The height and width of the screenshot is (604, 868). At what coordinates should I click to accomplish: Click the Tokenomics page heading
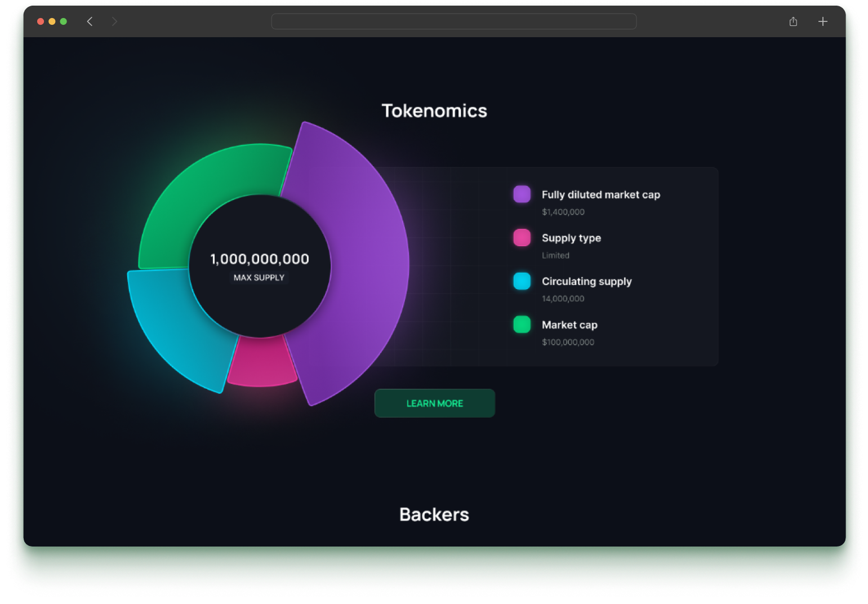[x=434, y=111]
